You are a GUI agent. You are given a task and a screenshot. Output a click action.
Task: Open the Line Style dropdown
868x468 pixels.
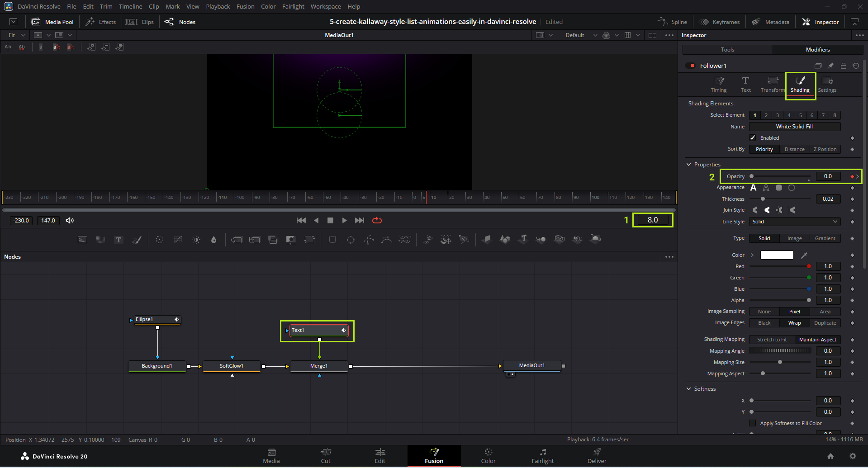(x=795, y=222)
